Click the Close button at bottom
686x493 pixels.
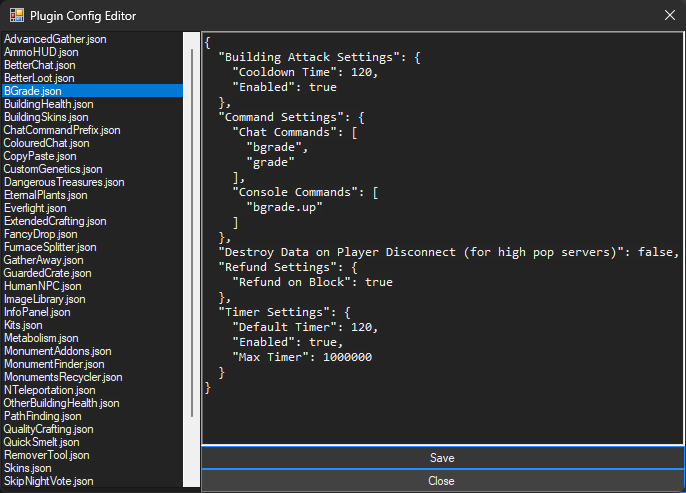click(442, 481)
